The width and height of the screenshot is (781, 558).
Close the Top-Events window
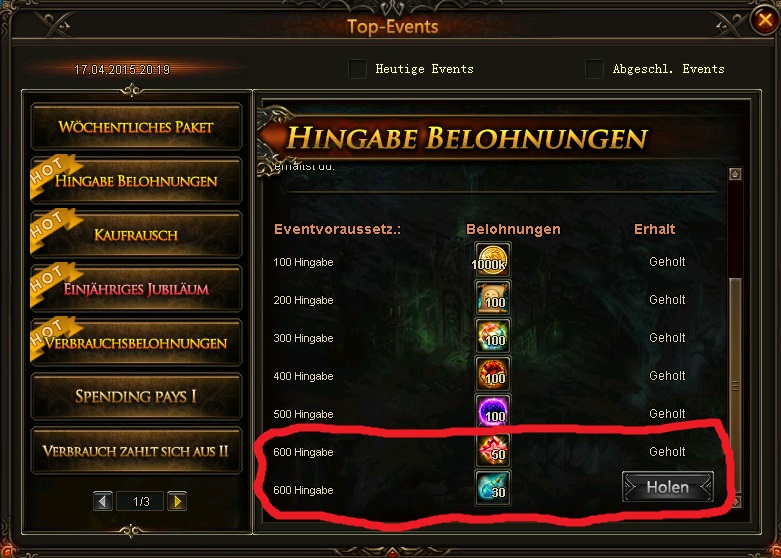[764, 20]
